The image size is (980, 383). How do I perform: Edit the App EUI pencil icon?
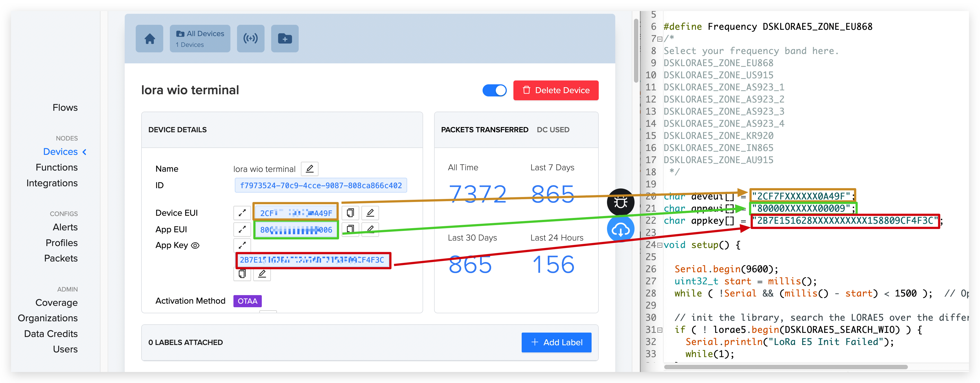point(370,229)
